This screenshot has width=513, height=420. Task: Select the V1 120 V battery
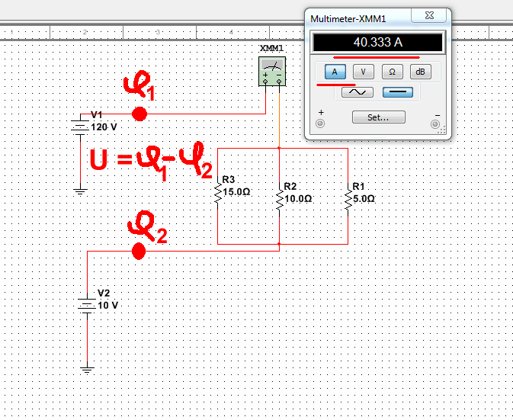[x=79, y=125]
